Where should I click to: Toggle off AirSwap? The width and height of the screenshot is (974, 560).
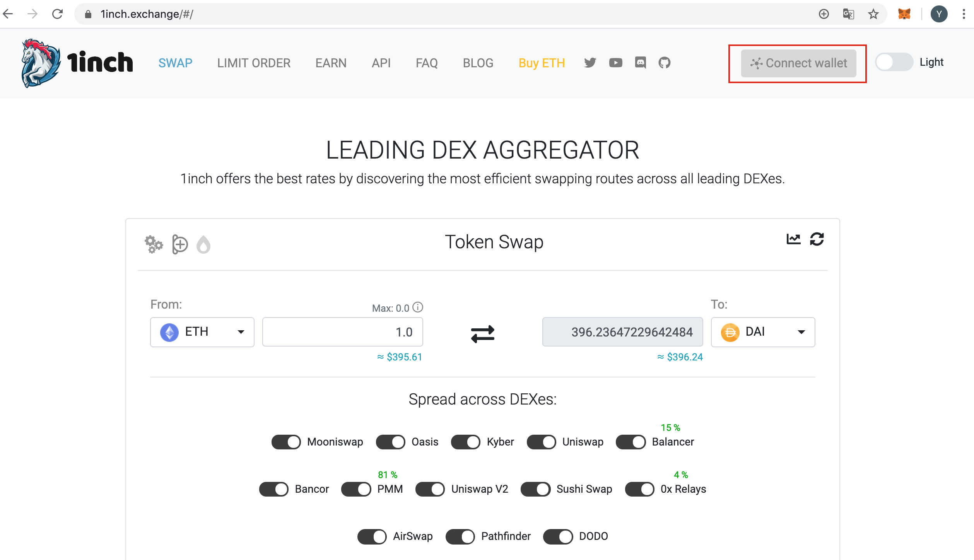click(372, 536)
